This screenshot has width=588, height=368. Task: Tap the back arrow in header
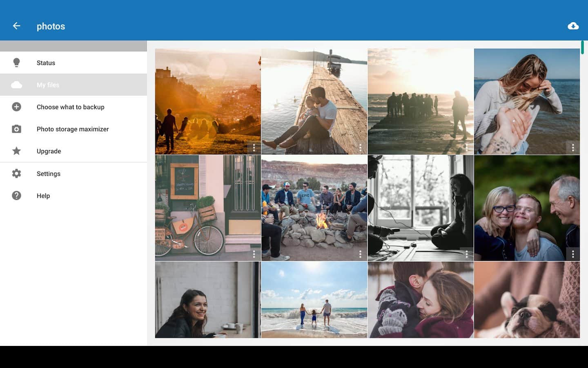coord(16,26)
